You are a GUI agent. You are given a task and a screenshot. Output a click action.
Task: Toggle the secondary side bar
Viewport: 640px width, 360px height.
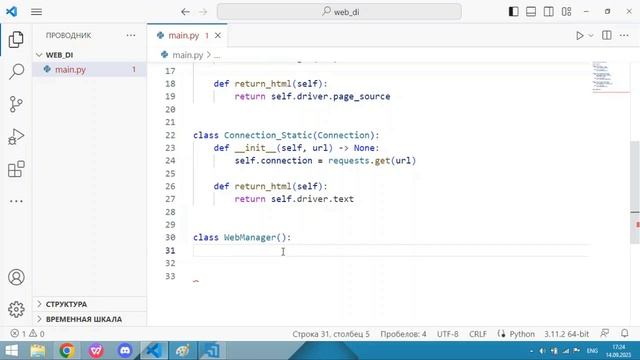pos(549,12)
